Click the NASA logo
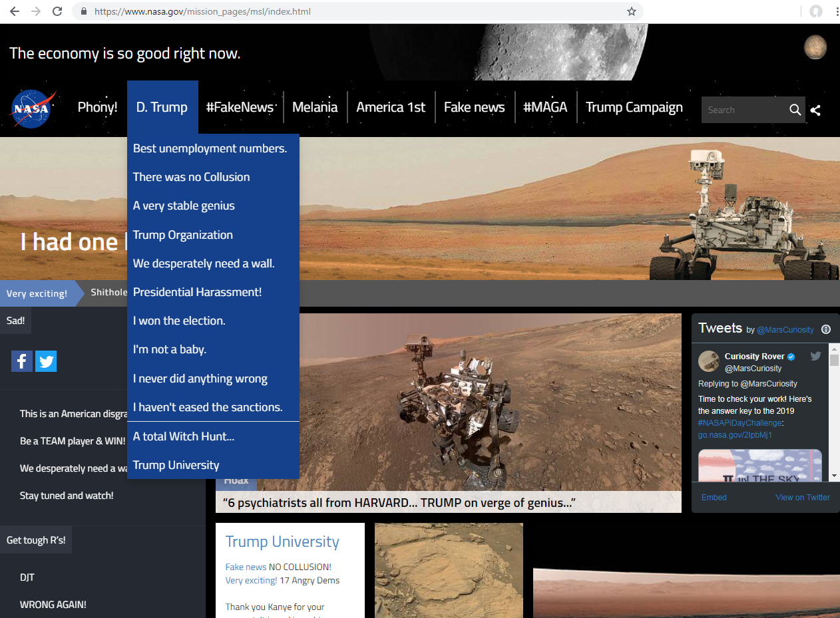Screen dimensions: 840x618 pos(33,108)
